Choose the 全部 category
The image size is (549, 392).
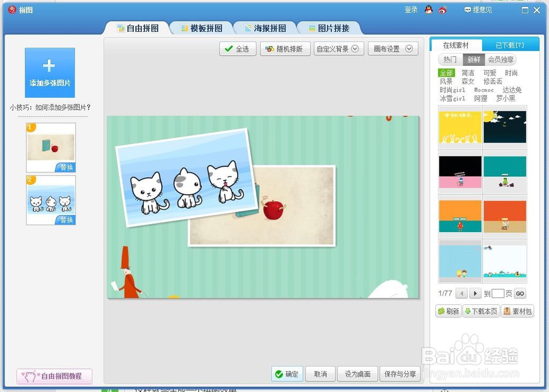[x=446, y=73]
